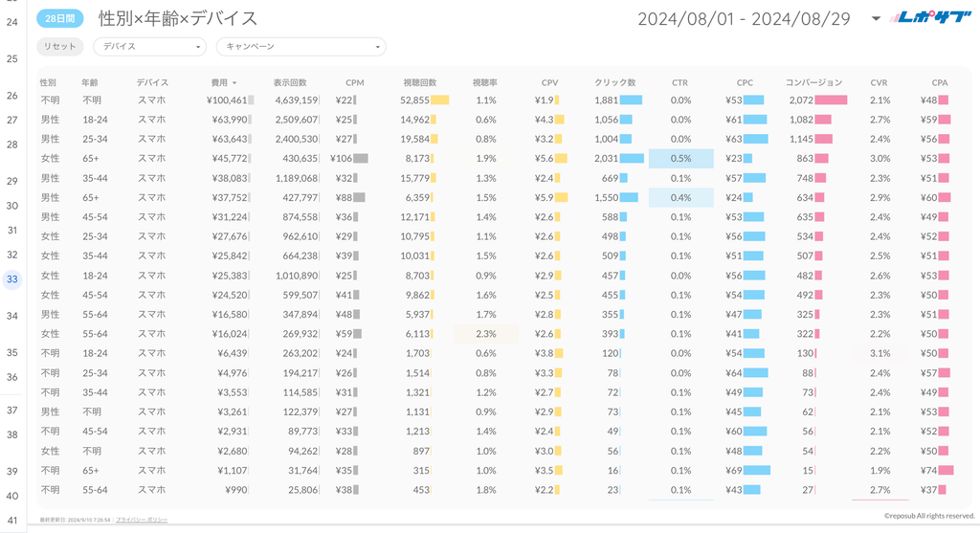Click the コンバージョン column header

(x=813, y=82)
